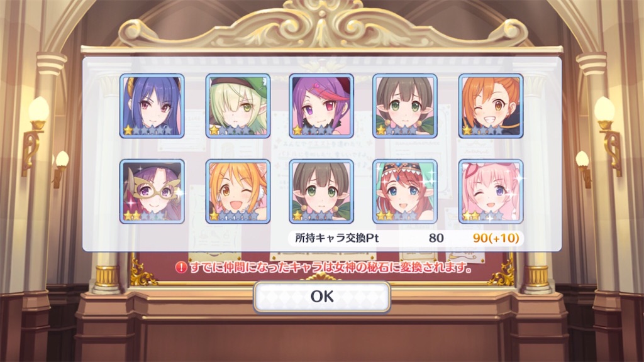
Task: Click the two gold stars on masked character
Action: (133, 216)
